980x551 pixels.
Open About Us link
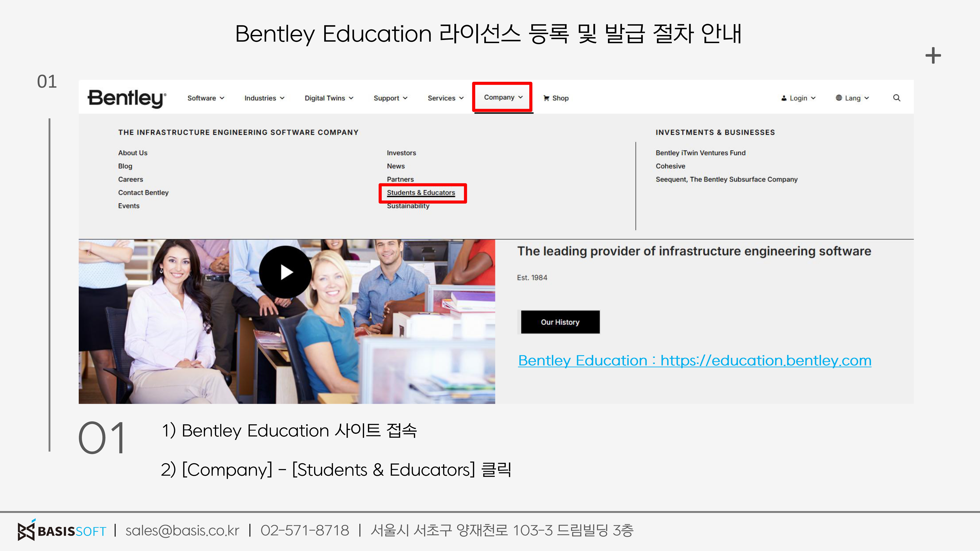(x=132, y=153)
